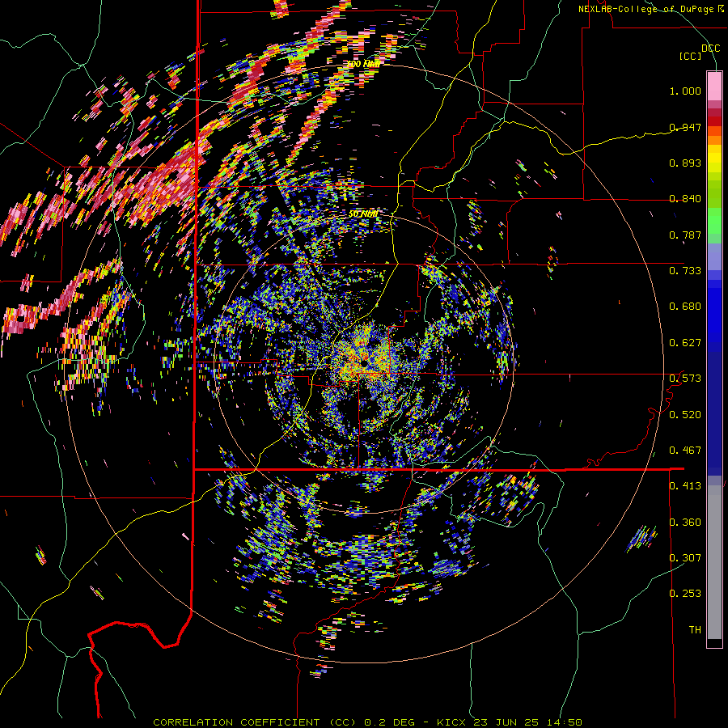This screenshot has height=728, width=728.
Task: Pick the dark navy band of the color bar
Action: click(714, 413)
